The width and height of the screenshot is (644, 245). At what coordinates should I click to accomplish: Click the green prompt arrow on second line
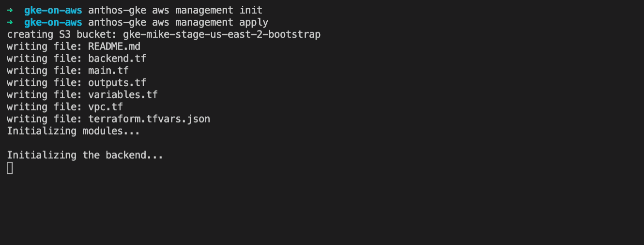pyautogui.click(x=10, y=22)
